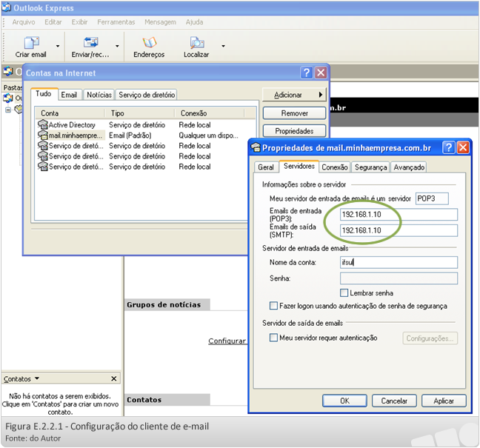Click the Senha password field
480x448 pixels.
tap(399, 278)
